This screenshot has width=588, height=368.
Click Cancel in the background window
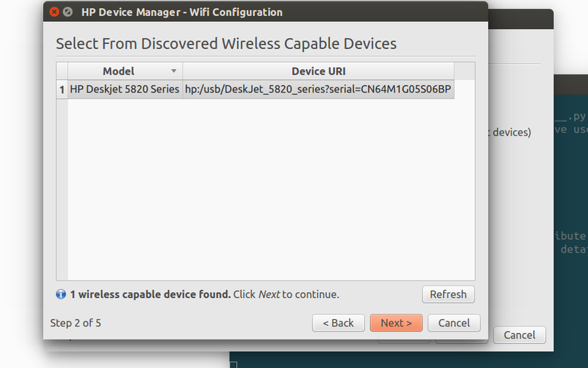coord(520,335)
